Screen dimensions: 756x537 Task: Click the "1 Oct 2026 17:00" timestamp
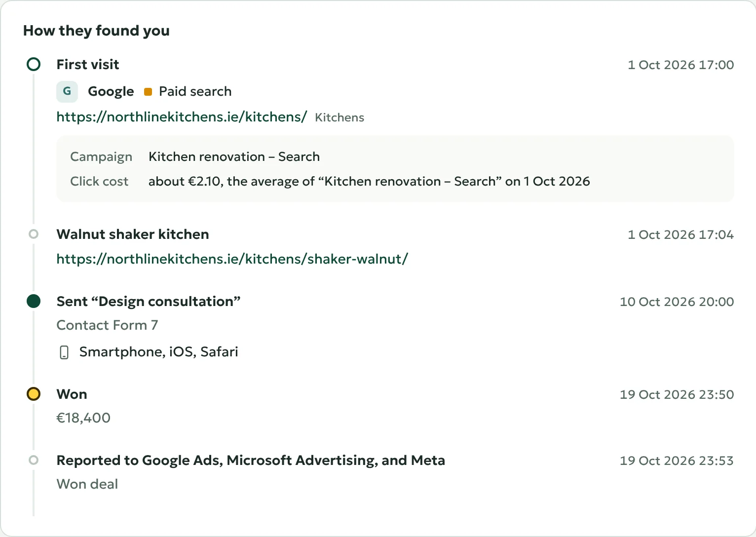pyautogui.click(x=681, y=65)
